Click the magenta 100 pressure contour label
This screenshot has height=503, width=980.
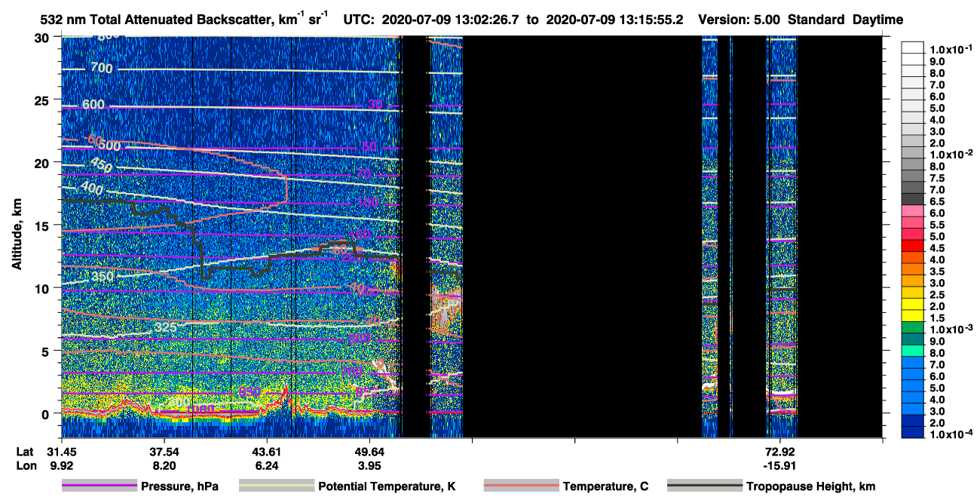click(368, 202)
